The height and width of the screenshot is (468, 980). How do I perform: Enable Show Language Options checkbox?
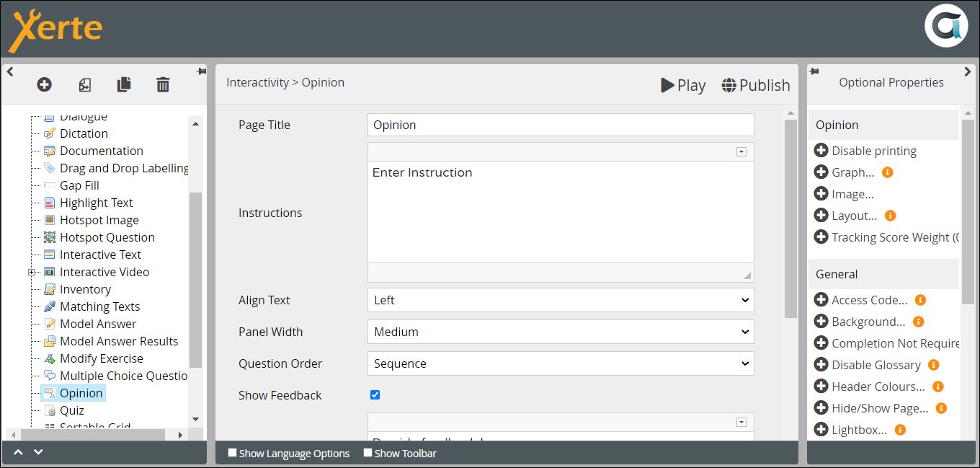click(x=232, y=453)
